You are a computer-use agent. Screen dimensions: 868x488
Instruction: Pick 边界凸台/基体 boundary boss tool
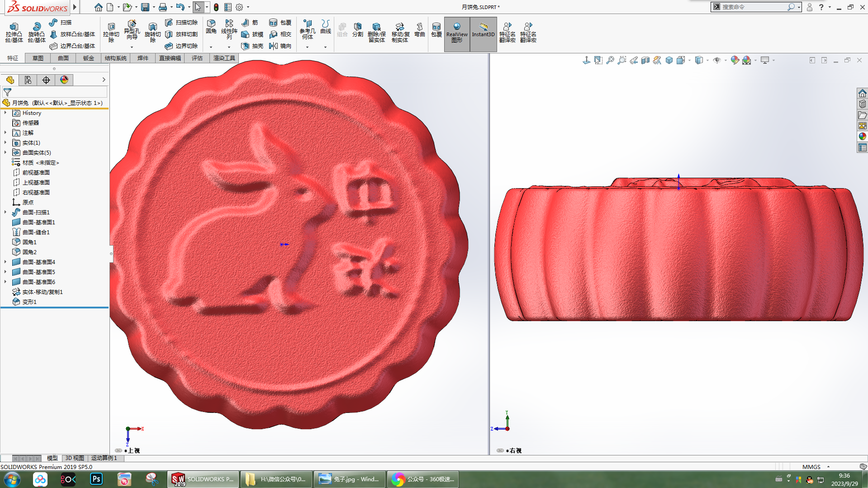pos(72,46)
